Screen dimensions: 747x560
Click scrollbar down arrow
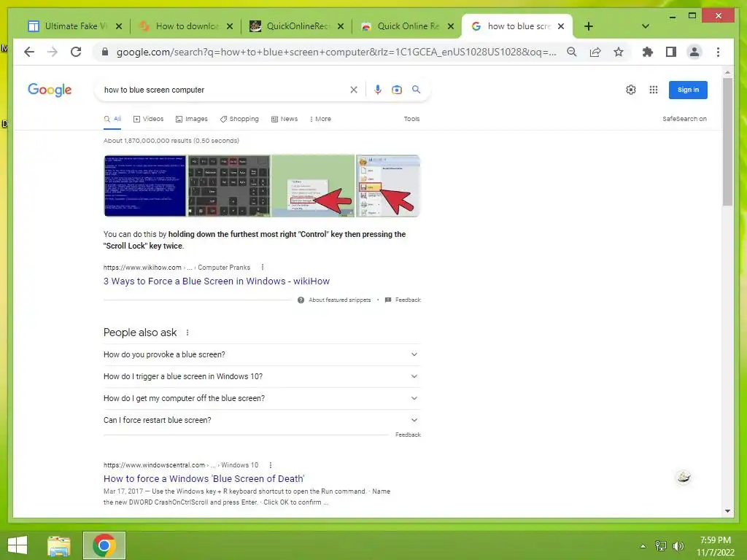click(727, 511)
